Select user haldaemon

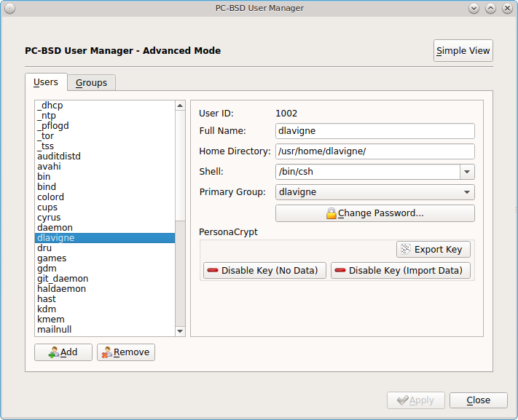point(105,289)
